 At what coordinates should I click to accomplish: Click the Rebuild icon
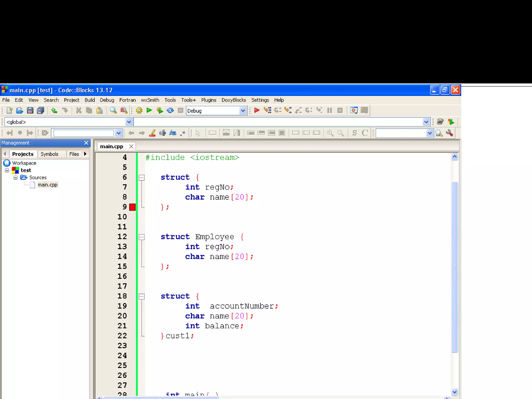click(170, 110)
